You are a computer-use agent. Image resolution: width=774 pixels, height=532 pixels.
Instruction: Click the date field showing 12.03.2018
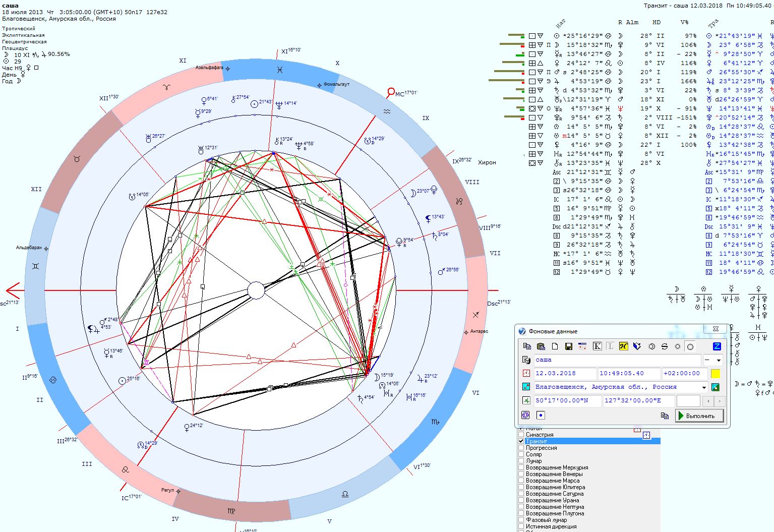[x=564, y=374]
